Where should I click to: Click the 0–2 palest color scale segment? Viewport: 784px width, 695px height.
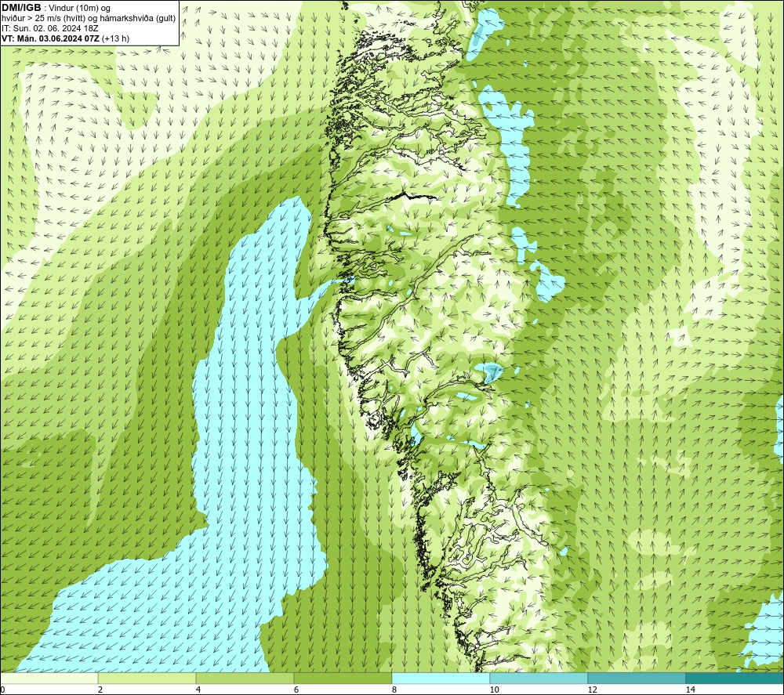pos(49,679)
